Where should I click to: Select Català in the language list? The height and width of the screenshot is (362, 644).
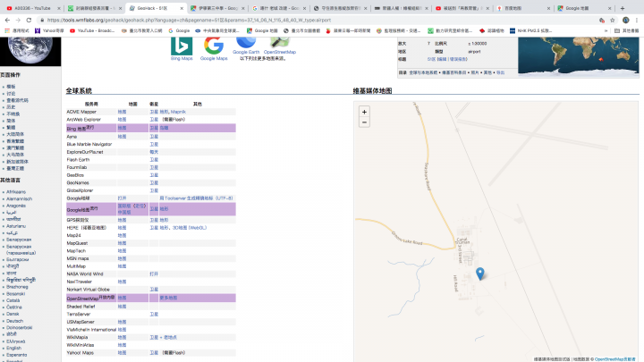[x=13, y=300]
